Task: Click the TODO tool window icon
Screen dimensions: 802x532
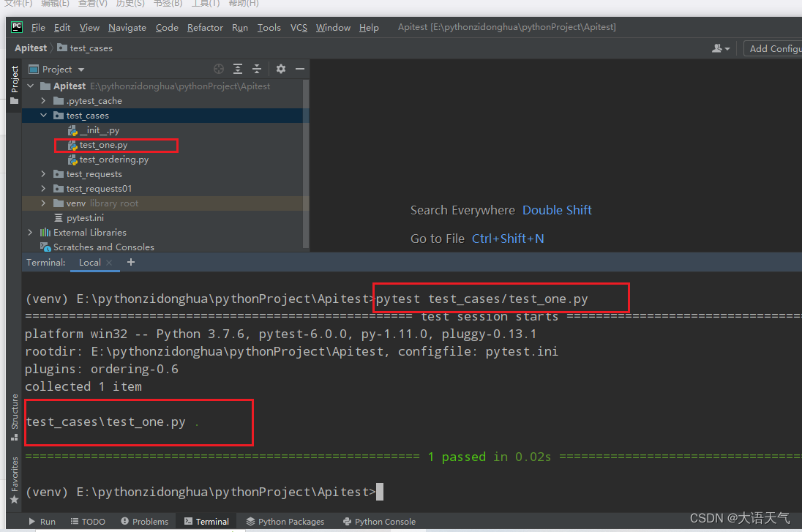Action: tap(87, 521)
